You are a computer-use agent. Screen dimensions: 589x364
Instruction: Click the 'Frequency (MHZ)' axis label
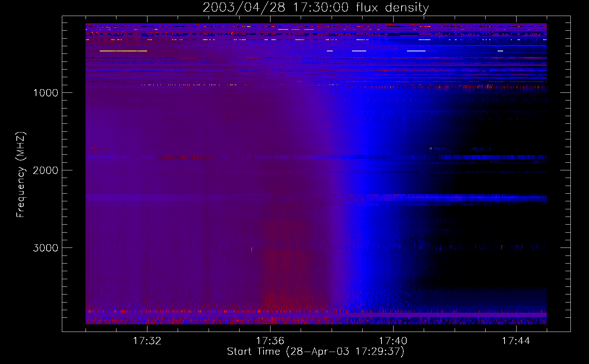coord(21,175)
